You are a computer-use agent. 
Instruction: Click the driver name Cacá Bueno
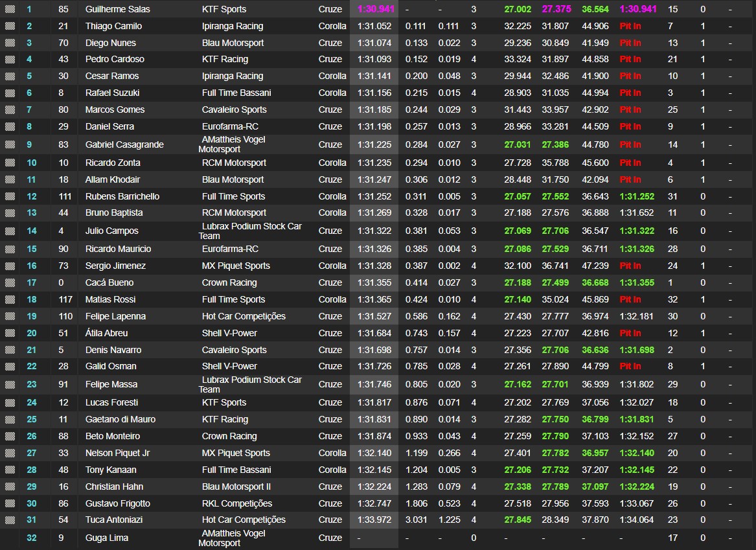(109, 283)
